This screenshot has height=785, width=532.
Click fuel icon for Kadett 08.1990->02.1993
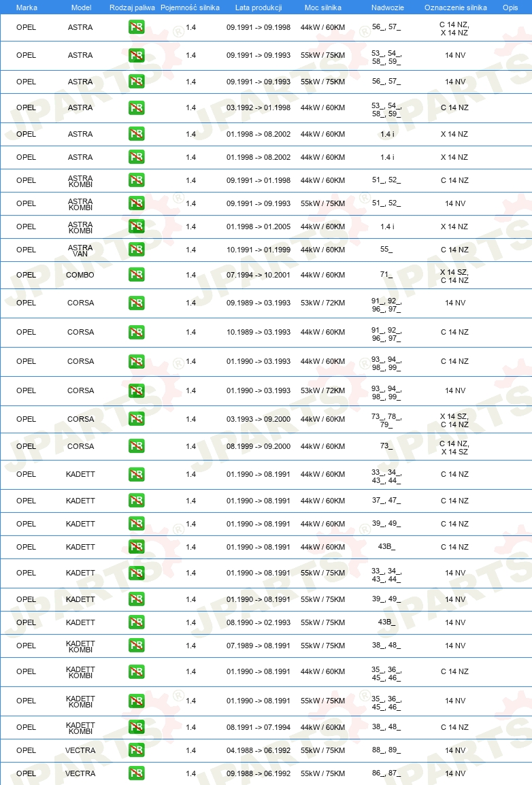point(136,622)
